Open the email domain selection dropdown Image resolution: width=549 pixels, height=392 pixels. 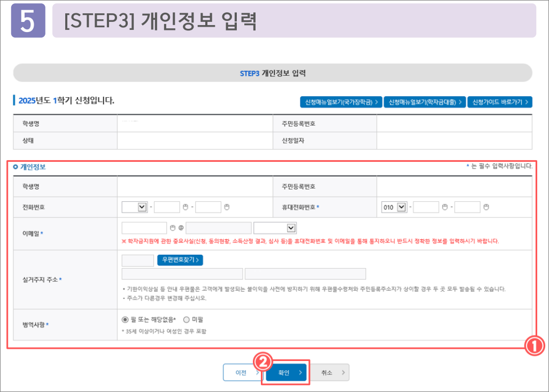274,227
